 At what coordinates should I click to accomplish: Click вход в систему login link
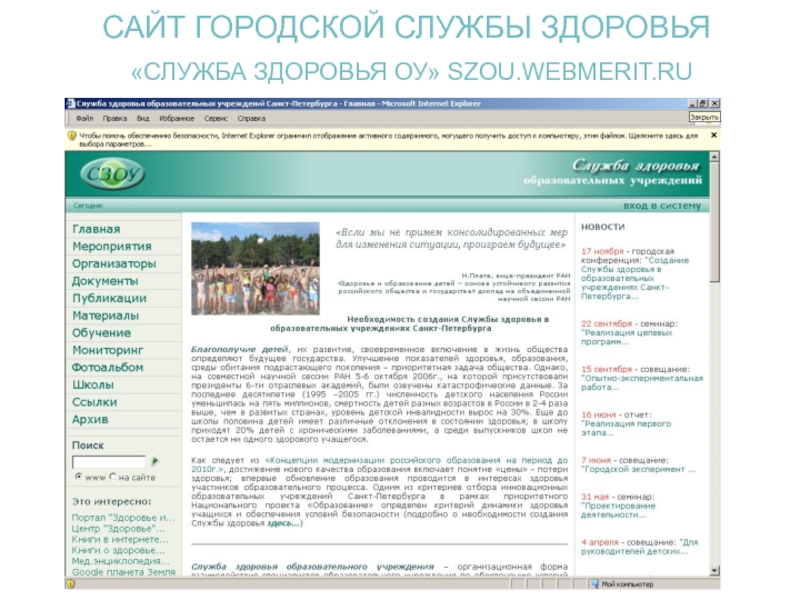point(662,206)
